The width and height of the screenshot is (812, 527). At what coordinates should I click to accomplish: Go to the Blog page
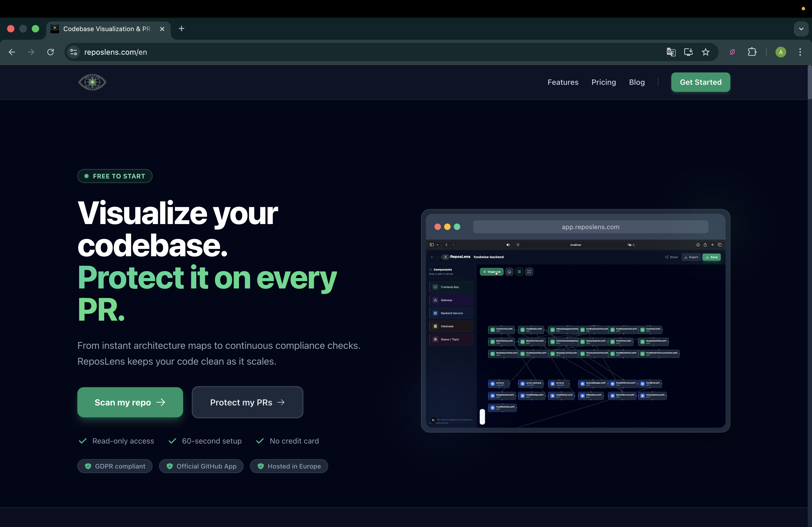coord(637,82)
